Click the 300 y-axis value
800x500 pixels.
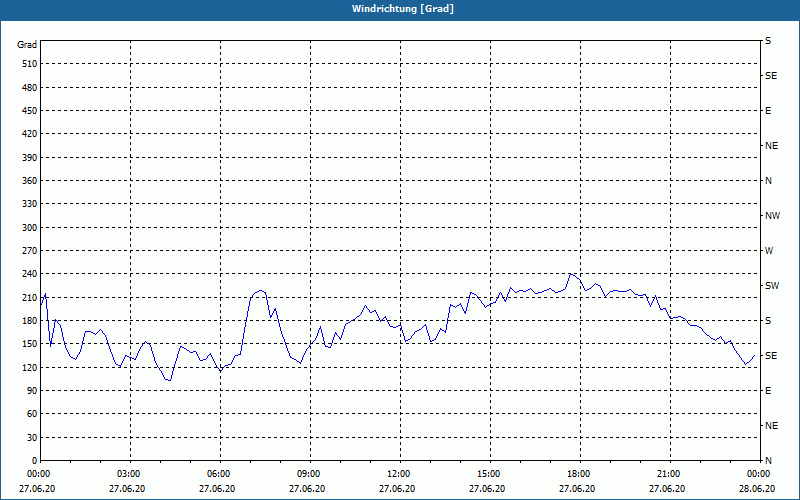(30, 228)
